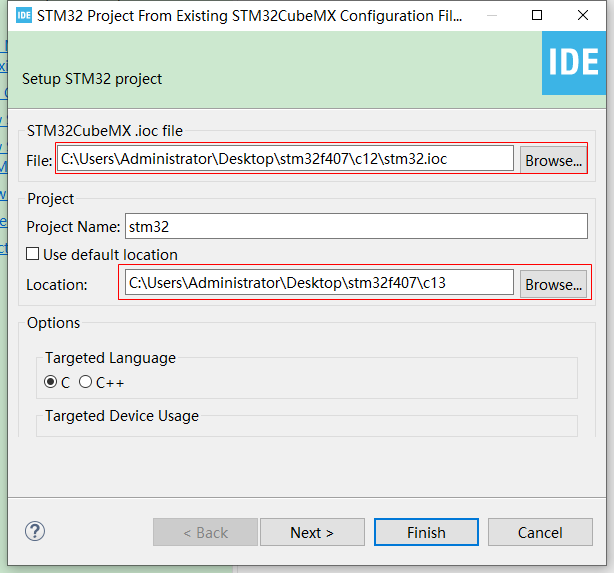Click the .ioc File path field

click(x=285, y=159)
